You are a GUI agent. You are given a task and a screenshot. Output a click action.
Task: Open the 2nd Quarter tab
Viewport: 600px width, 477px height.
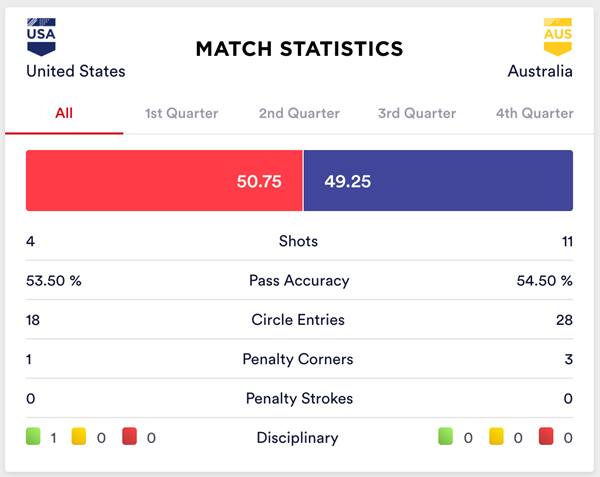299,113
